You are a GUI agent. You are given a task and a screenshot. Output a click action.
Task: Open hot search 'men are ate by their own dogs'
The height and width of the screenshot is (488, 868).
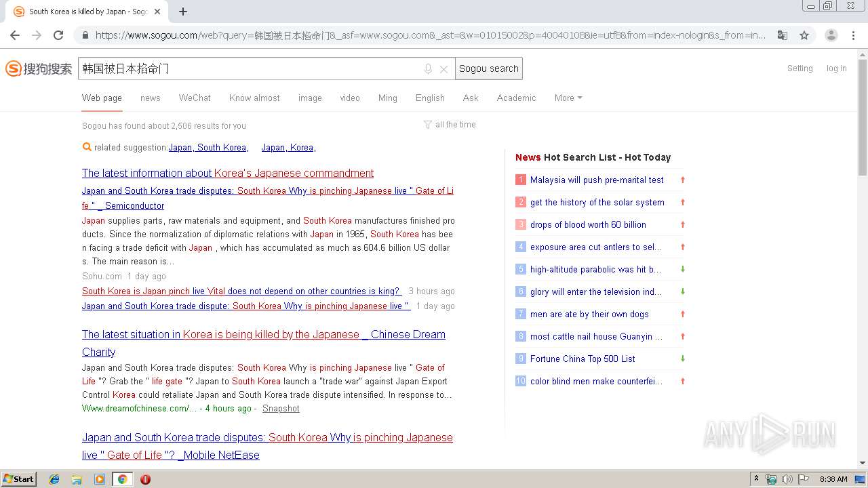[589, 314]
